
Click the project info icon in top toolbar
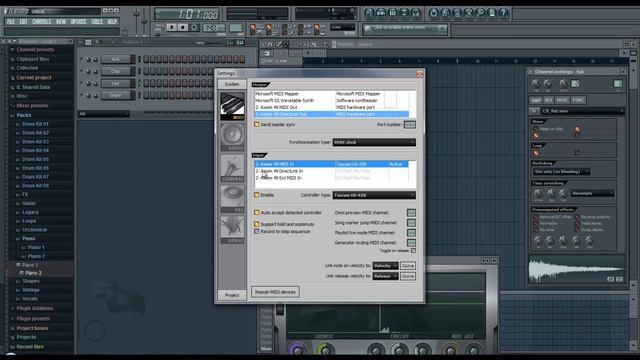coord(492,13)
